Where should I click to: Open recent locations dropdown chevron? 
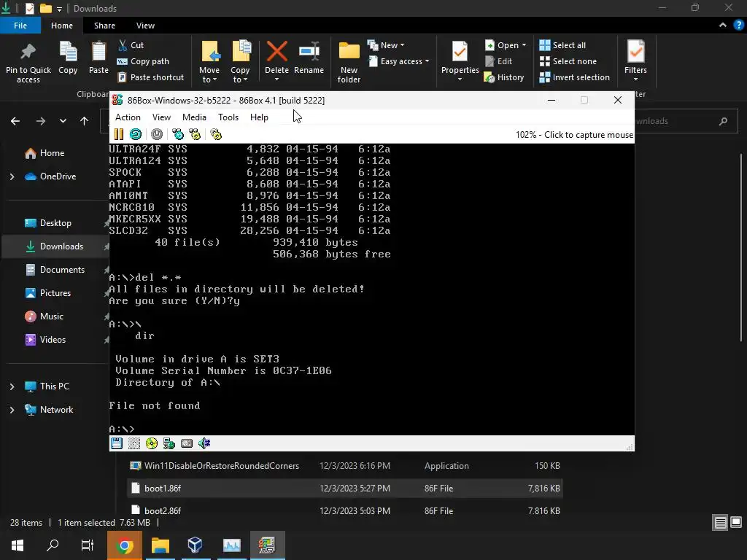63,121
